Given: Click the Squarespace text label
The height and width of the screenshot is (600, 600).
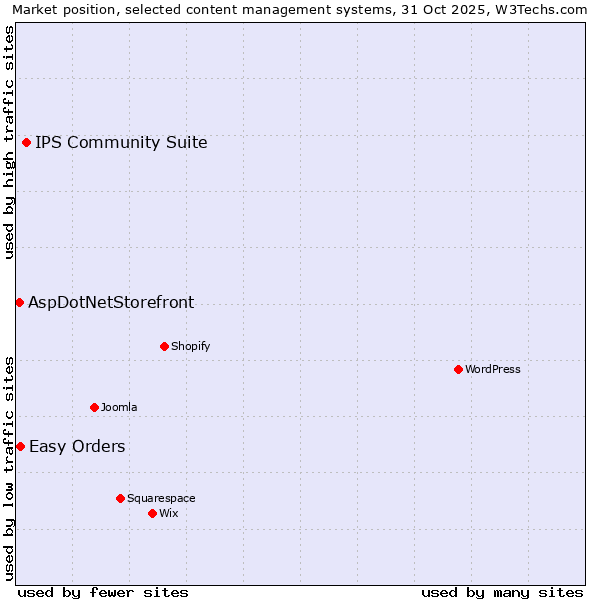Looking at the screenshot, I should click(161, 498).
